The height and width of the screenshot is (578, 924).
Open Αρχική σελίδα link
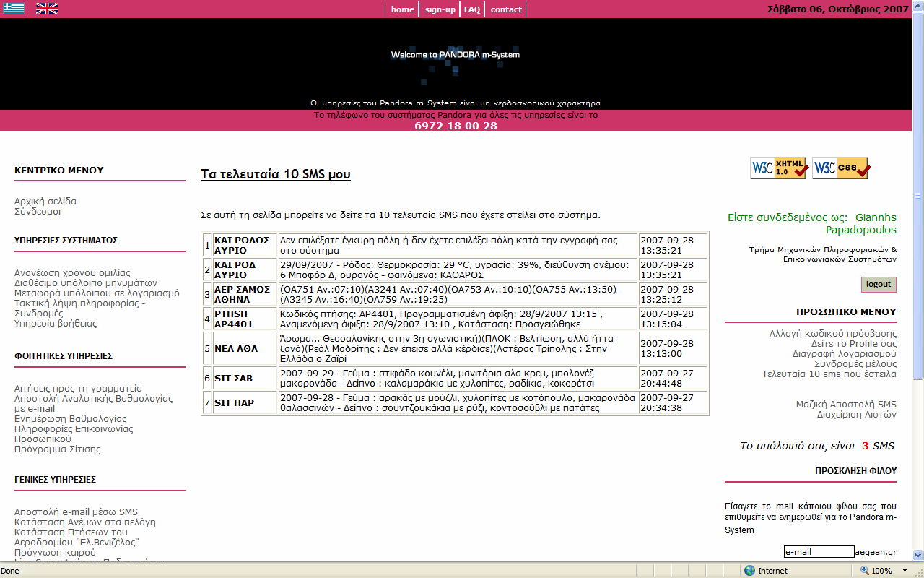[45, 201]
